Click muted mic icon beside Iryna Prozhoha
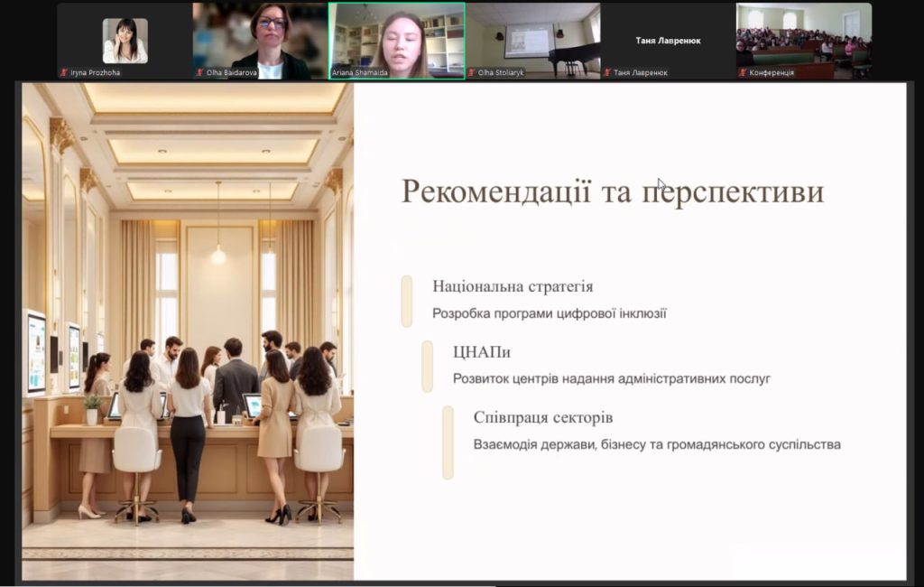The width and height of the screenshot is (924, 587). pos(64,72)
